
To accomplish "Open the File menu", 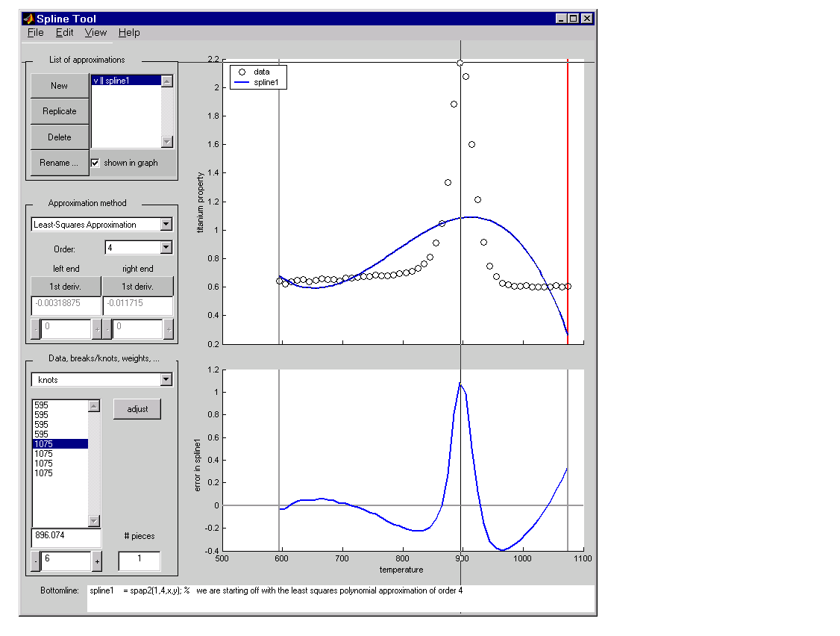I will click(x=36, y=33).
